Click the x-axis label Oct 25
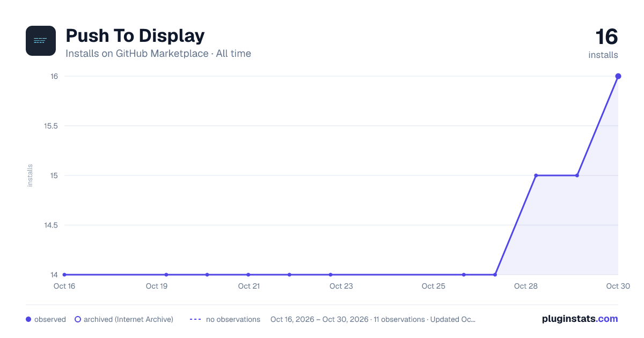644x338 pixels. click(434, 286)
